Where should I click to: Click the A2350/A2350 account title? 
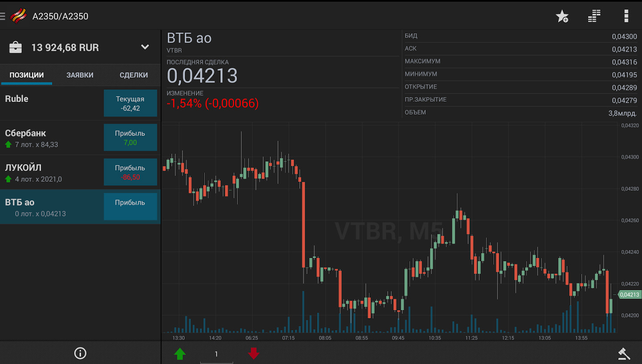click(x=60, y=16)
